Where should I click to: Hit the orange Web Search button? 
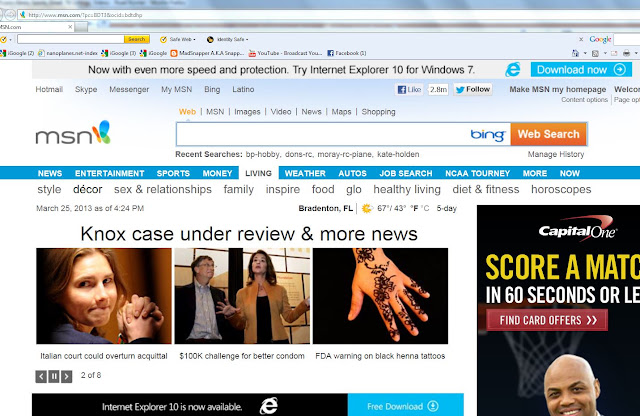coord(549,134)
